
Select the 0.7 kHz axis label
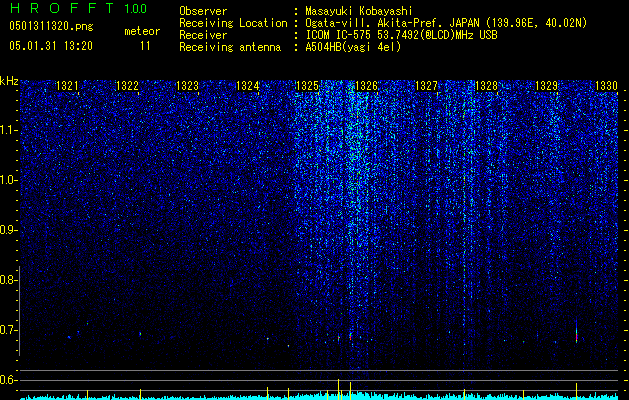7,330
